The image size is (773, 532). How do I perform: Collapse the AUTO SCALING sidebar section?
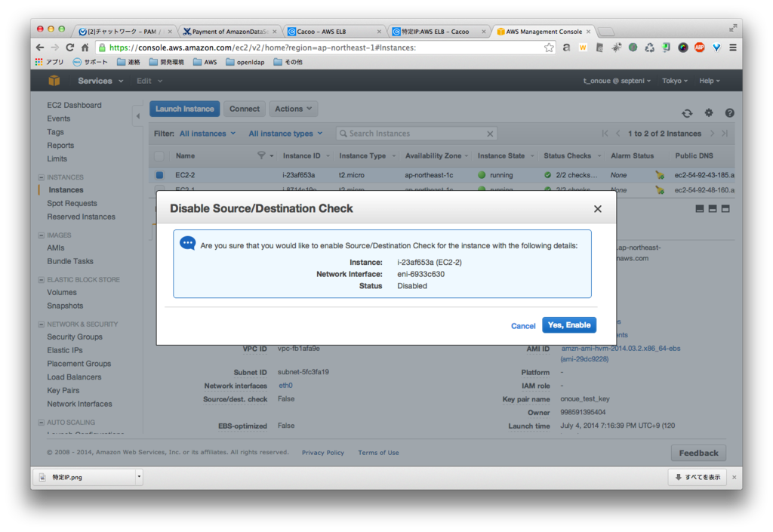click(x=42, y=423)
